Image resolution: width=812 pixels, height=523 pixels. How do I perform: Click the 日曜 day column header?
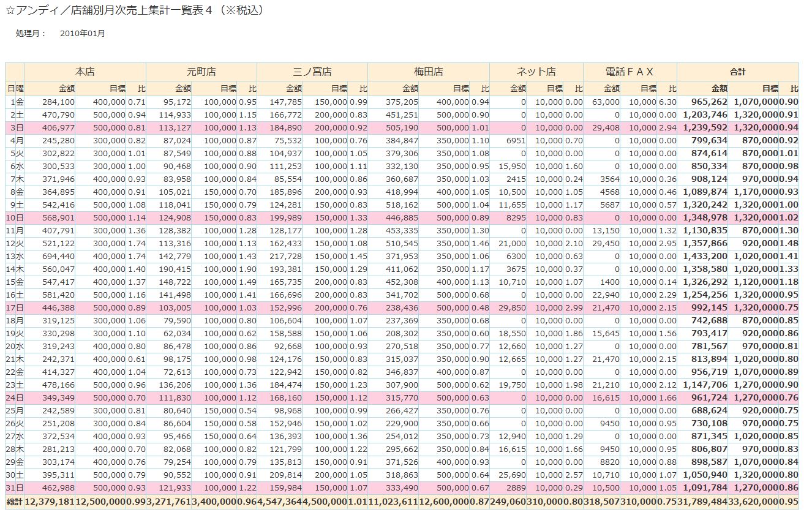point(15,89)
